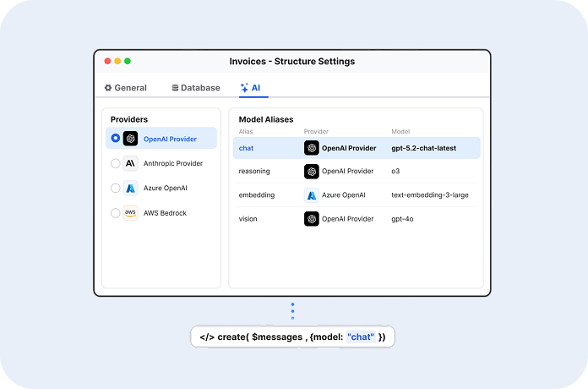
Task: Click the o3 model cell
Action: (395, 171)
